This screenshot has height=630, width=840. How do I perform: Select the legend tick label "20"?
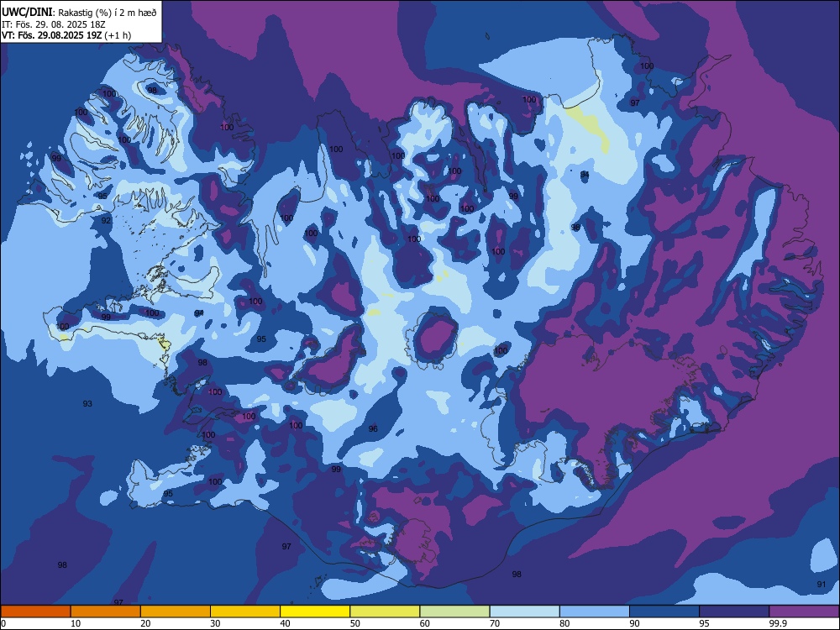[145, 623]
